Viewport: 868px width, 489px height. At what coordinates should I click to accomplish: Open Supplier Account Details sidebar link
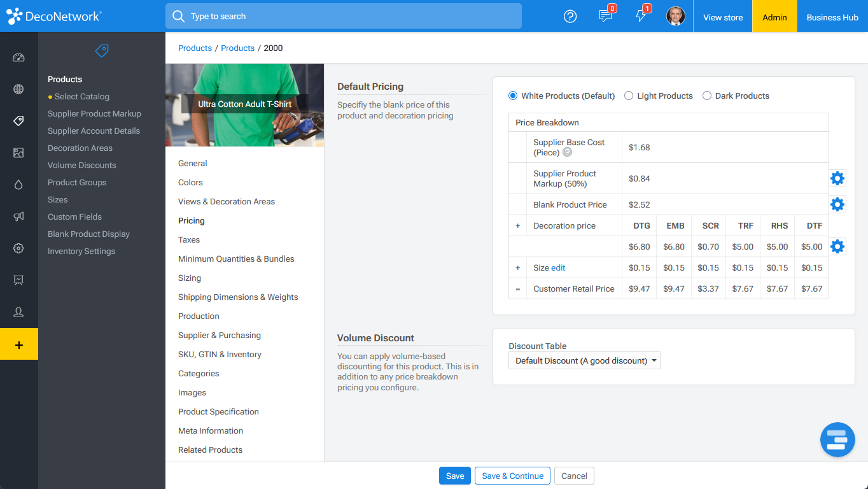(x=94, y=131)
